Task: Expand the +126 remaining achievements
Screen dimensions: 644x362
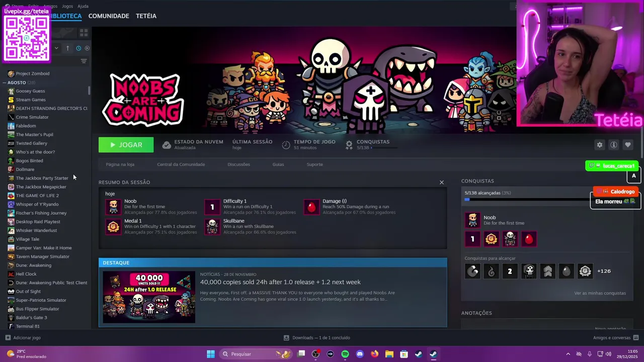Action: point(604,271)
